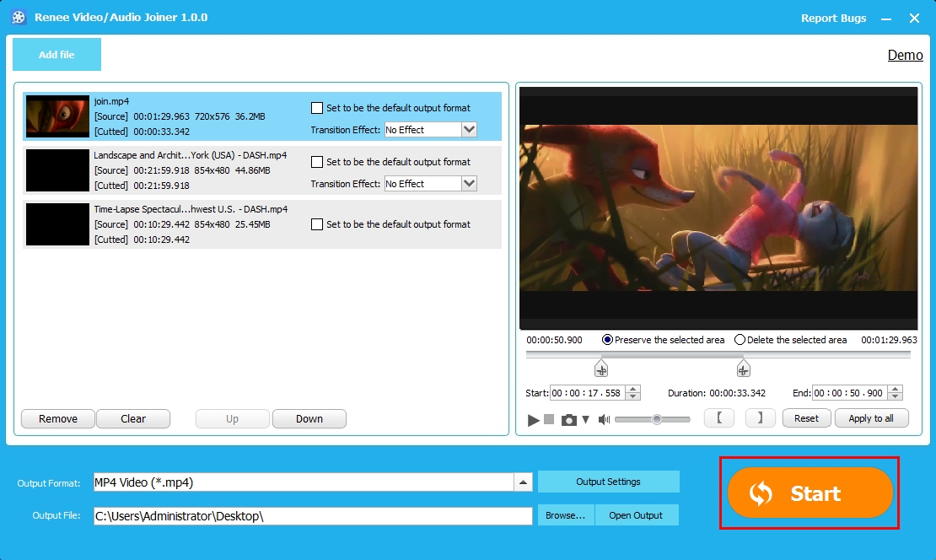Play the video preview
This screenshot has height=560, width=936.
(x=533, y=420)
